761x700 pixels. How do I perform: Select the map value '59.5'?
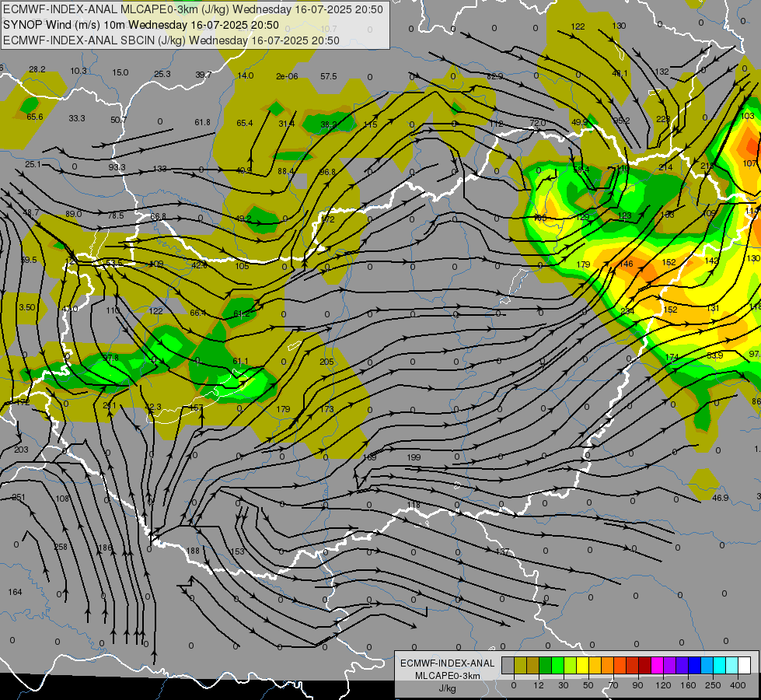(29, 260)
